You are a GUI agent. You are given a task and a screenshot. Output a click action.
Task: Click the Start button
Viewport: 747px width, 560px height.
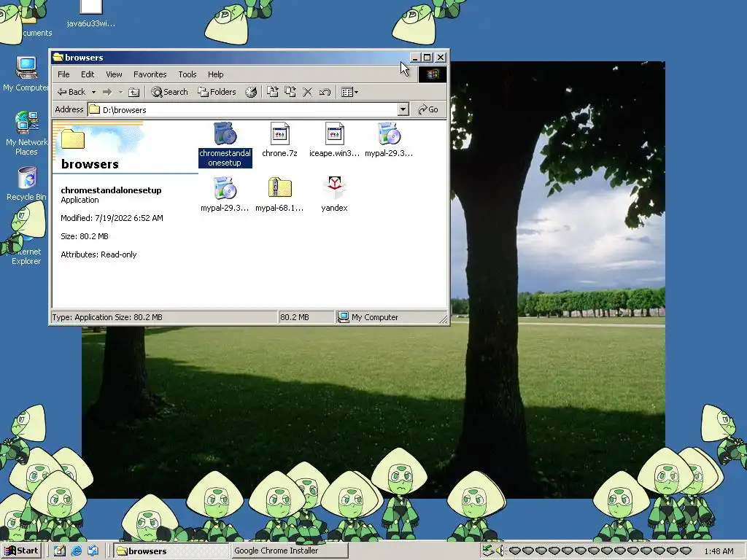click(22, 551)
